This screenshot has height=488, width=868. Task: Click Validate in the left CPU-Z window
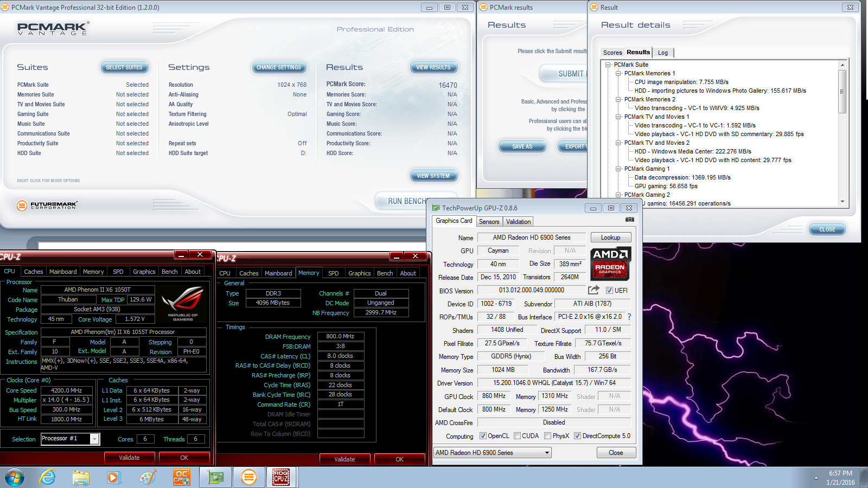[129, 458]
